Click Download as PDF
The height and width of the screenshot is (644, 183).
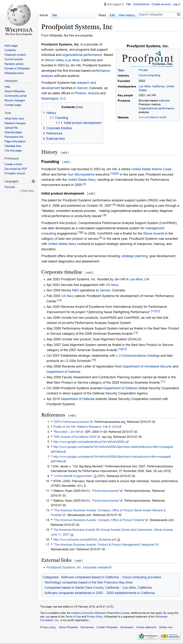point(16,169)
